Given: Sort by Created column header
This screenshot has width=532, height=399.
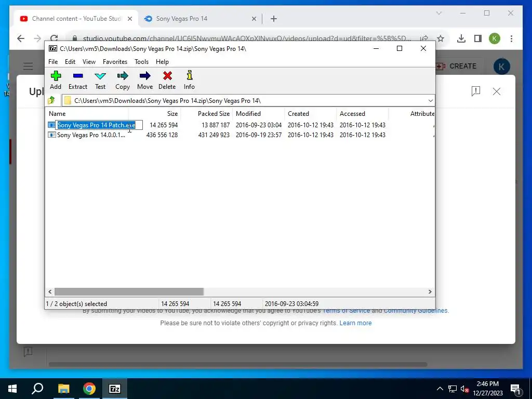Looking at the screenshot, I should point(311,114).
